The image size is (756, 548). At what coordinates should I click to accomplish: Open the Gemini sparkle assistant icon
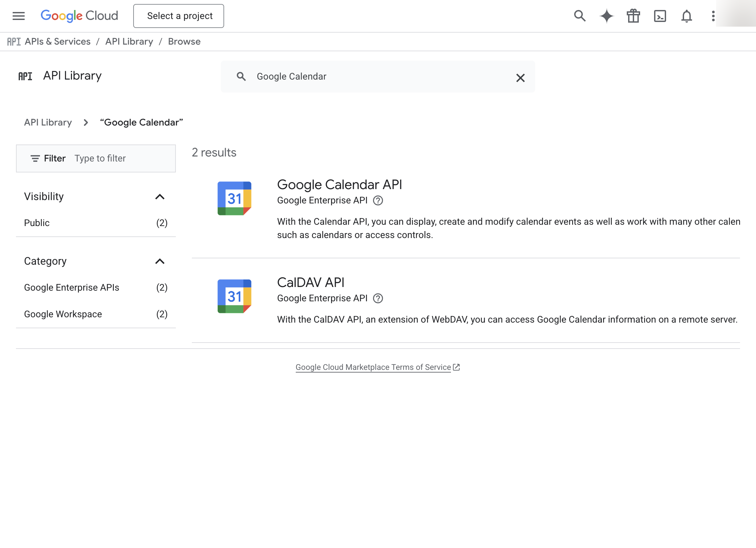pyautogui.click(x=606, y=16)
